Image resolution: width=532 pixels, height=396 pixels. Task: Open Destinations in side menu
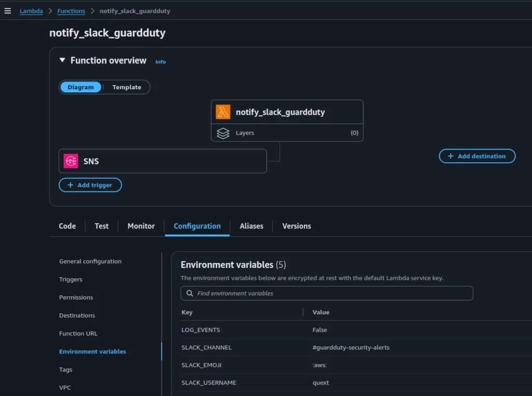pyautogui.click(x=77, y=316)
